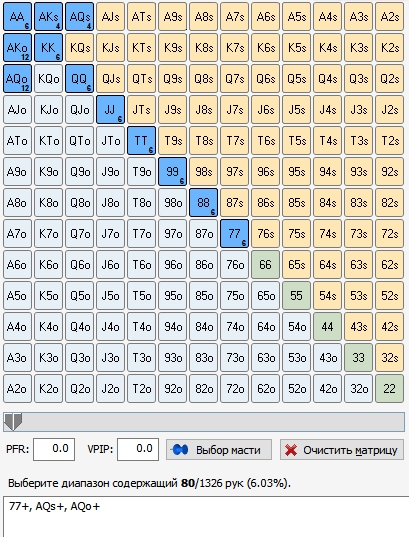Image resolution: width=409 pixels, height=537 pixels.
Task: Click the range text box with 77+
Action: [x=206, y=516]
